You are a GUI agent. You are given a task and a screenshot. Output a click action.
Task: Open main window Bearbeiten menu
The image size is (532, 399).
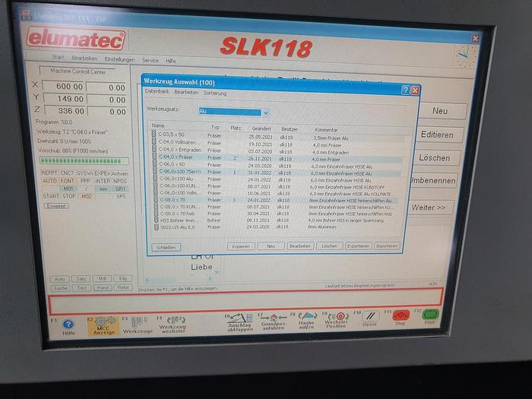(x=84, y=59)
